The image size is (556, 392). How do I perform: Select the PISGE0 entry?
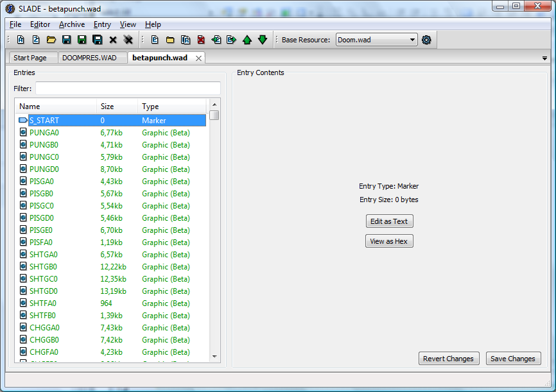(110, 230)
